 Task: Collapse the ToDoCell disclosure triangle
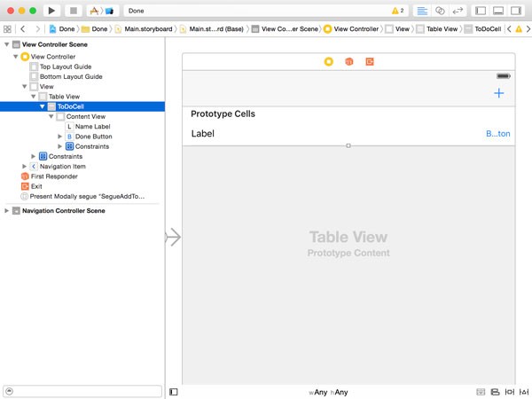click(42, 106)
